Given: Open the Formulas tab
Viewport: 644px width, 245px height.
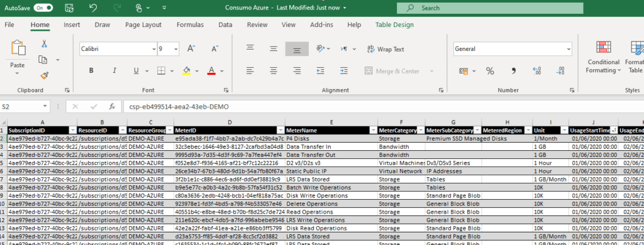Looking at the screenshot, I should 190,24.
